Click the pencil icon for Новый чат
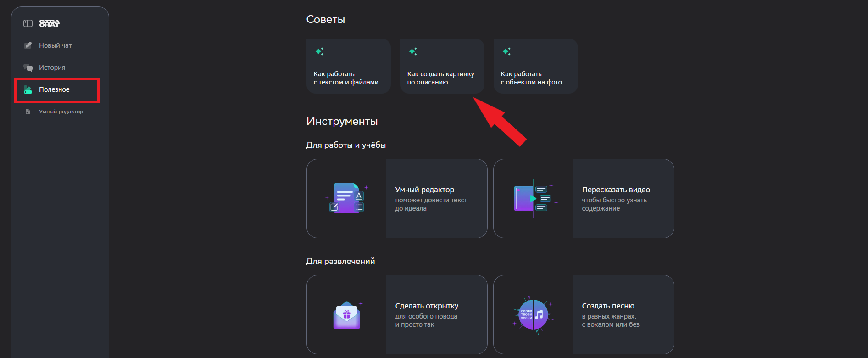This screenshot has width=868, height=358. click(28, 45)
